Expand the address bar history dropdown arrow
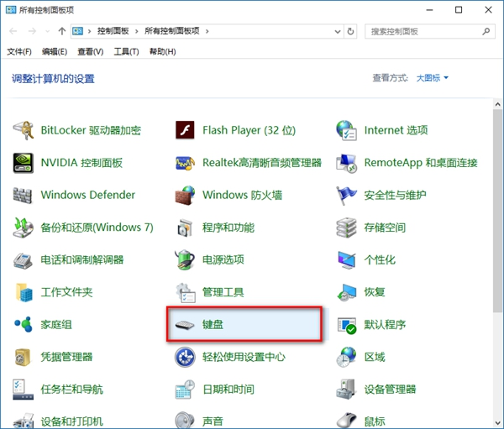Screen dimensions: 504x429 tap(337, 31)
